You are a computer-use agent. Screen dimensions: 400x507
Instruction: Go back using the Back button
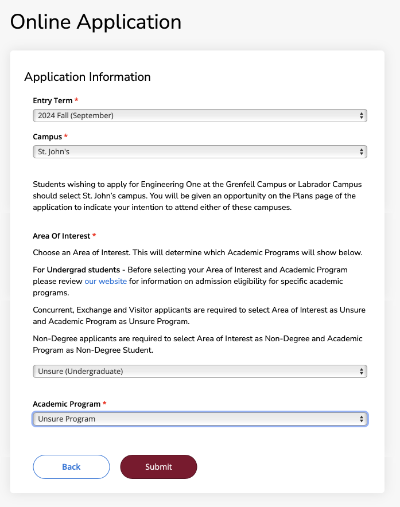pos(71,467)
